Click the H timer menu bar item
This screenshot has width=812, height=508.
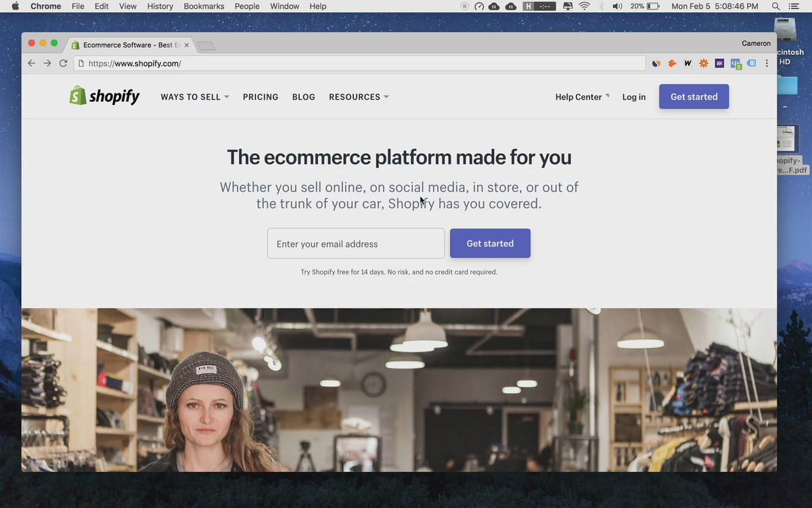tap(539, 6)
